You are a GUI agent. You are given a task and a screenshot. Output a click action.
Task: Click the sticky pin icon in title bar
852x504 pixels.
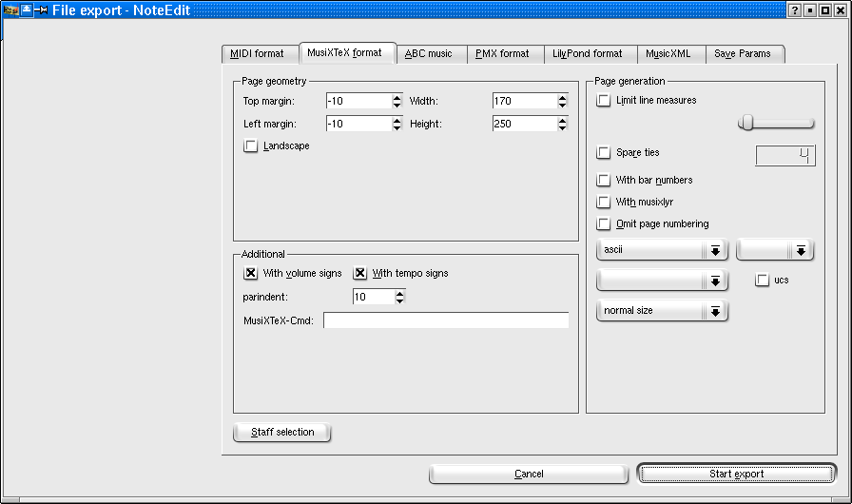[41, 10]
